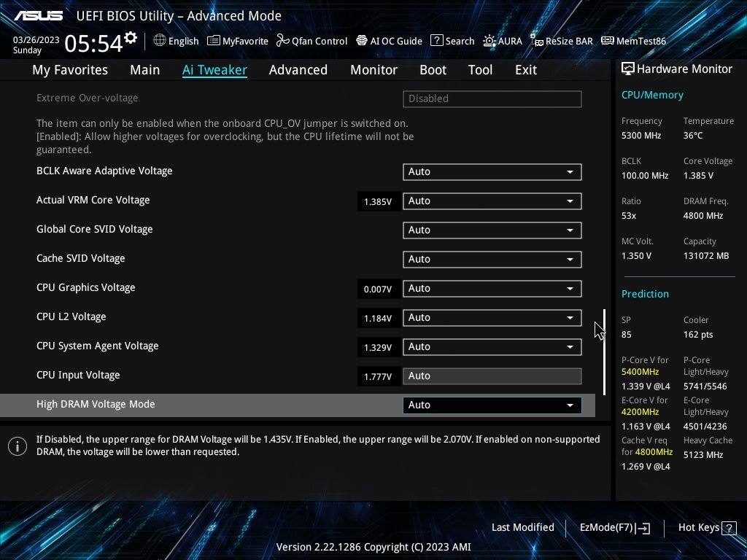Toggle ReSize BAR icon

(x=536, y=41)
